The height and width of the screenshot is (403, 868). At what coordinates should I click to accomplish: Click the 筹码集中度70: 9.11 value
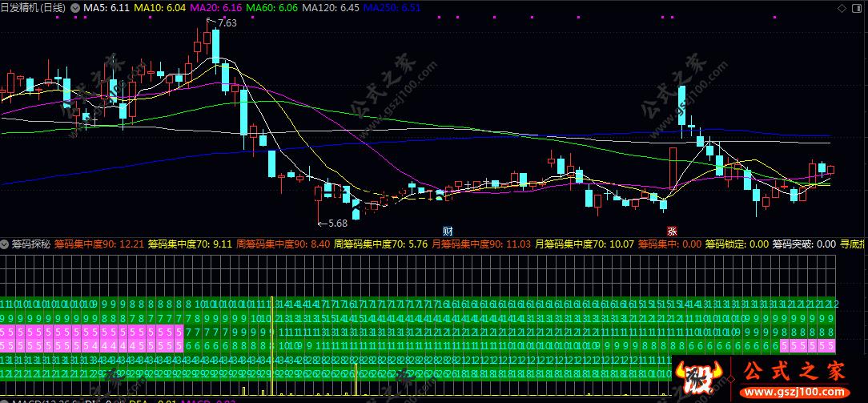point(190,244)
